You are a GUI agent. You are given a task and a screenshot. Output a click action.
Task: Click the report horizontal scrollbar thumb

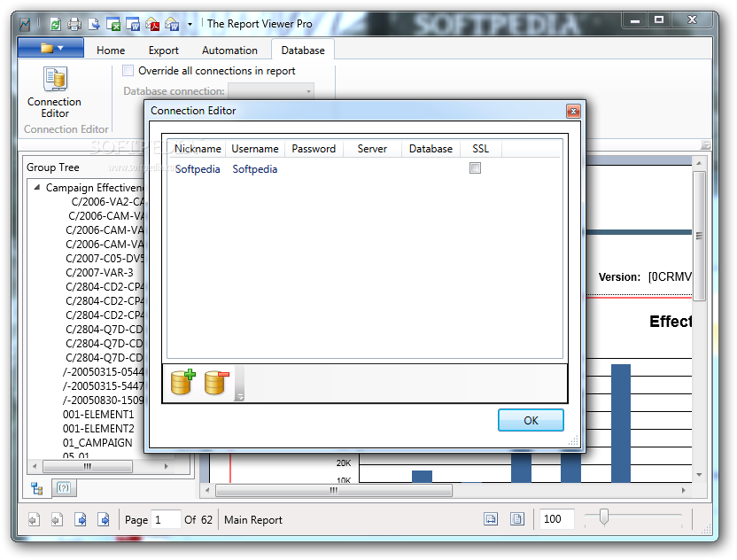tap(334, 490)
